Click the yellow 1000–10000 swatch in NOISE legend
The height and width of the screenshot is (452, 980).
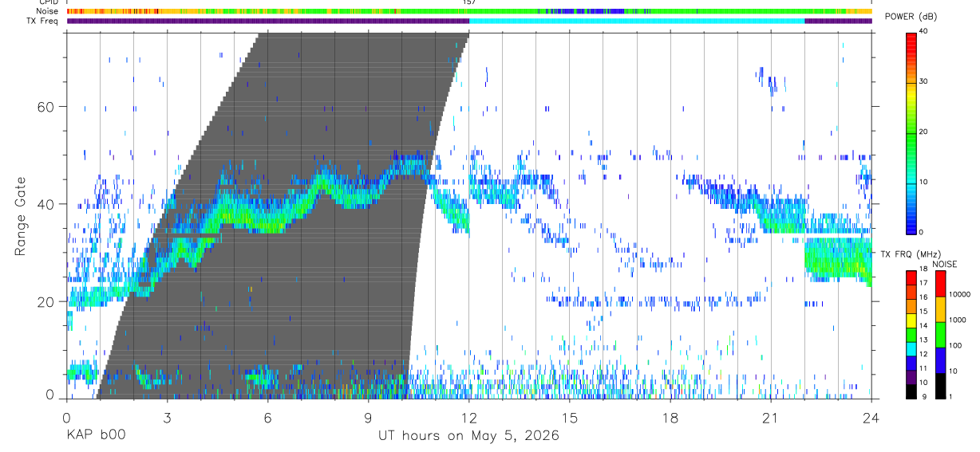(940, 309)
